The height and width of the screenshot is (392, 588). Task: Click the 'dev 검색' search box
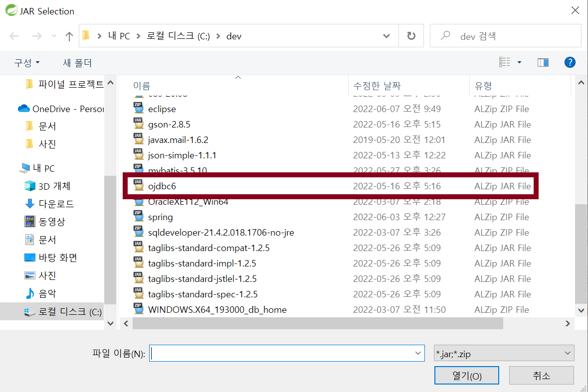tap(506, 36)
